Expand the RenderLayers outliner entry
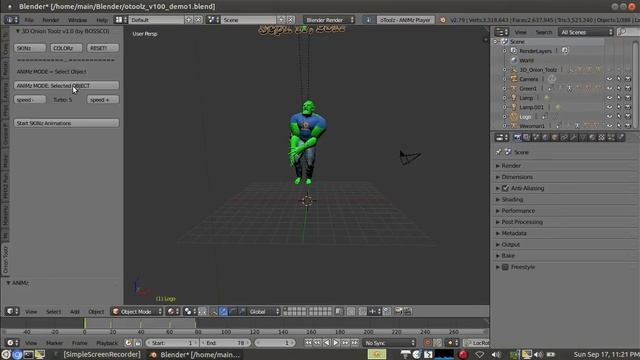Viewport: 640px width, 360px height. tap(505, 51)
